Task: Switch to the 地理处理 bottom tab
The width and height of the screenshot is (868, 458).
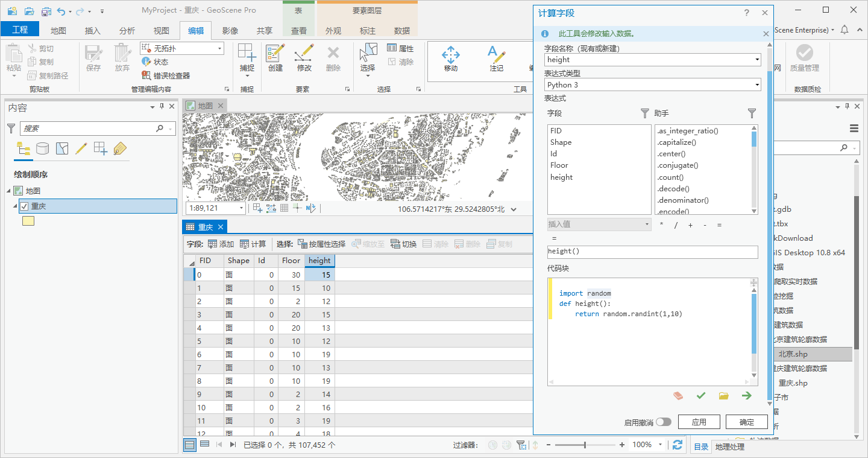Action: pyautogui.click(x=729, y=447)
